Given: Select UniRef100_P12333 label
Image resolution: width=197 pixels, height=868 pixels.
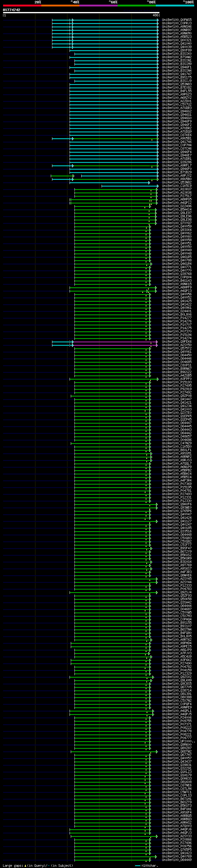Looking at the screenshot, I should tap(177, 585).
